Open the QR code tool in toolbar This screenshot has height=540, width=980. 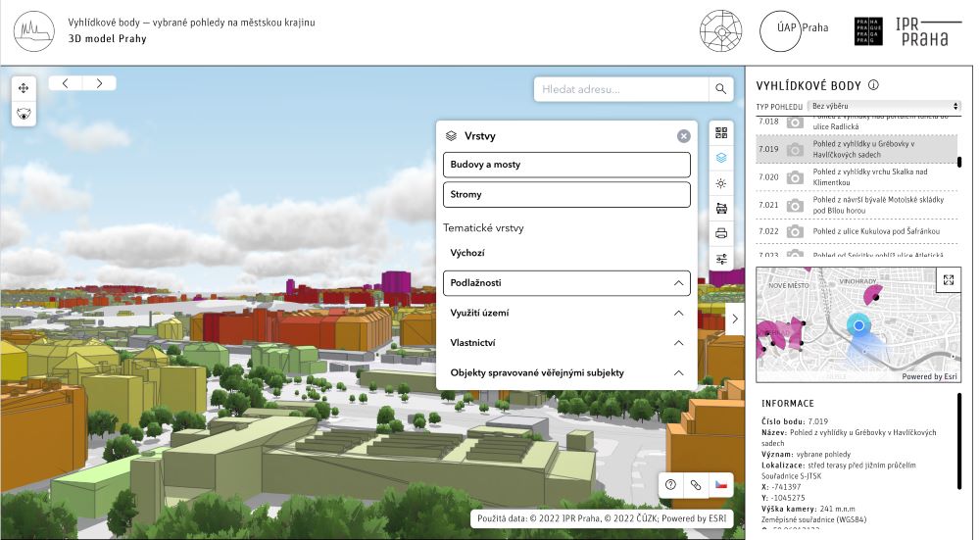722,132
